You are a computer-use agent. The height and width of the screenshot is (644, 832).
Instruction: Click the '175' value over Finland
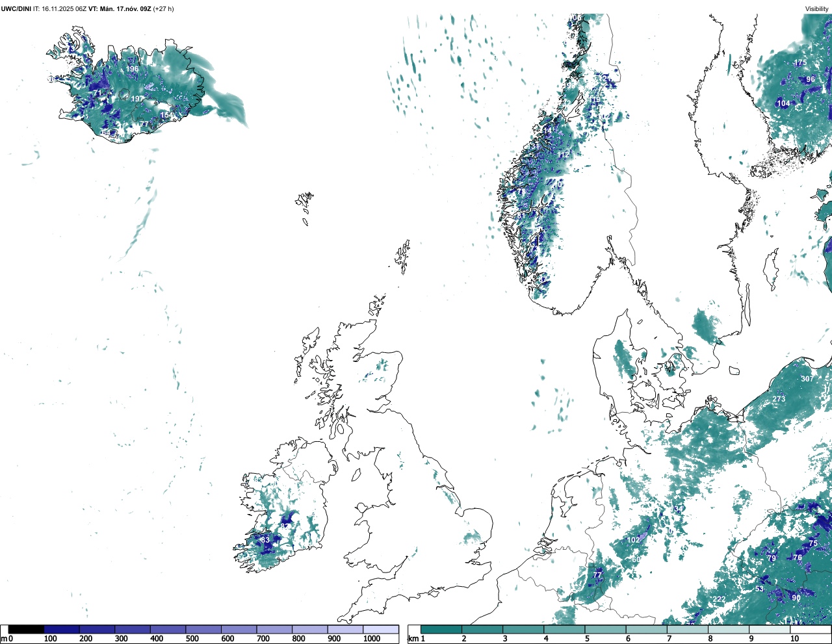click(801, 63)
